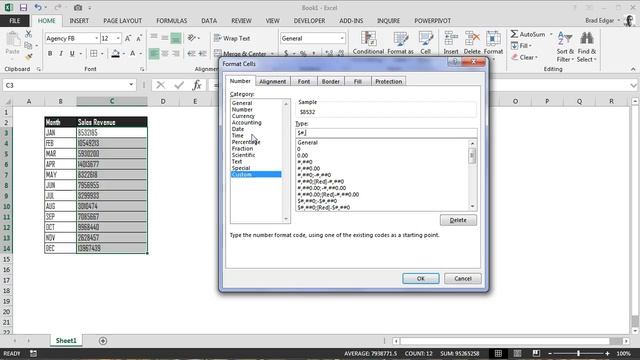Viewport: 640px width, 360px height.
Task: Click the AutoSum sigma icon
Action: pyautogui.click(x=514, y=34)
